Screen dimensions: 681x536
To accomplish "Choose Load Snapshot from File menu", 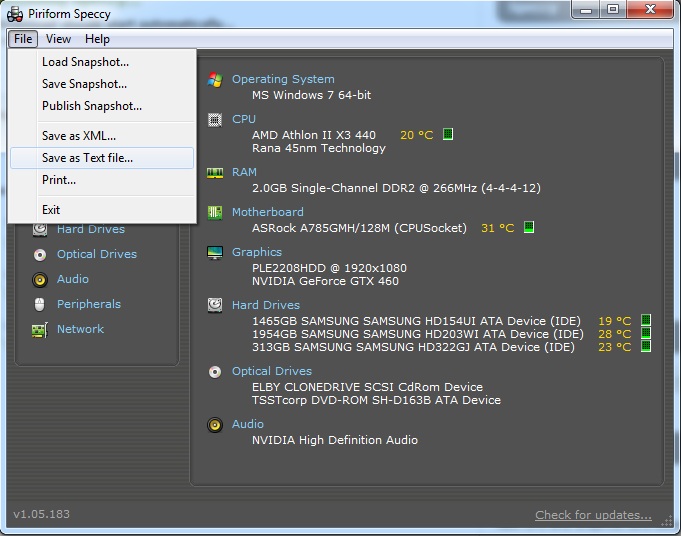I will pos(102,62).
